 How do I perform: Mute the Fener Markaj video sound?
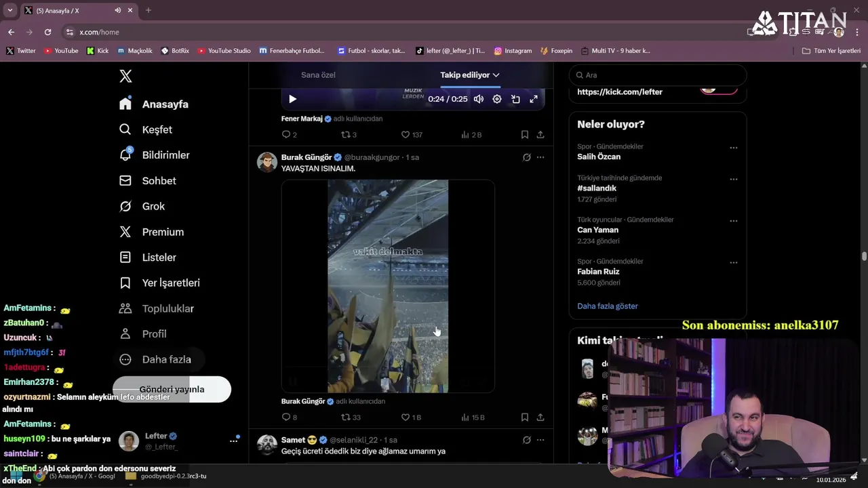coord(479,99)
